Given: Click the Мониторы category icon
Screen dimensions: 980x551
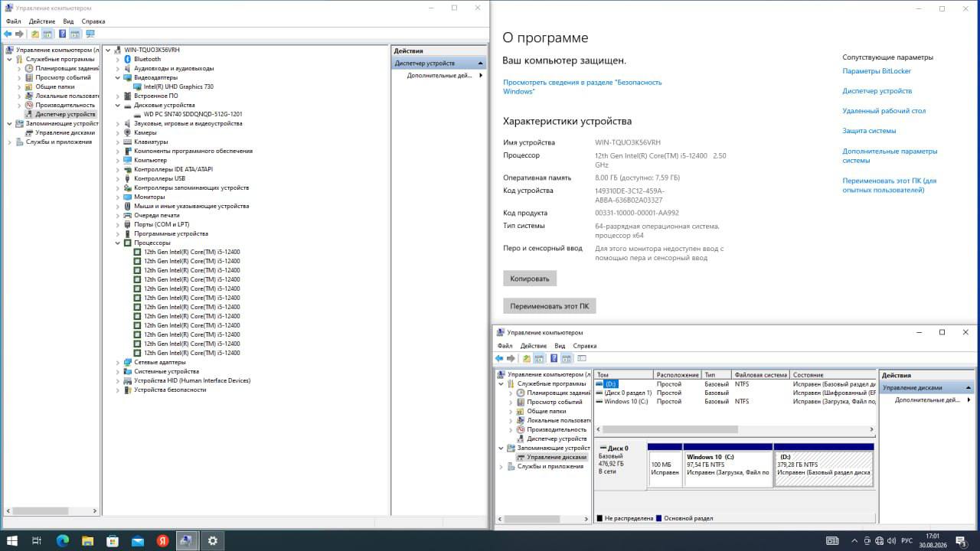Looking at the screenshot, I should coord(128,197).
